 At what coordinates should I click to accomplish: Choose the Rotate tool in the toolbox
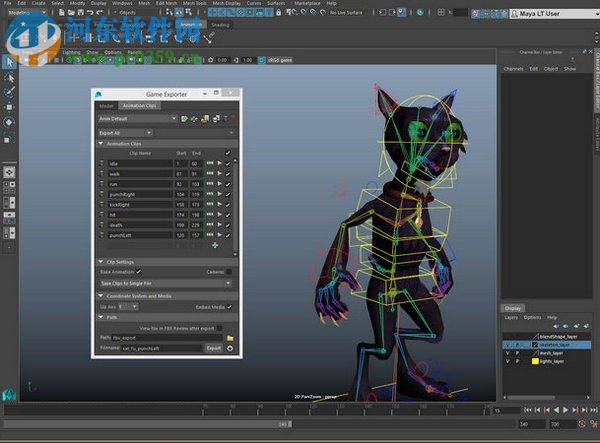click(x=10, y=122)
